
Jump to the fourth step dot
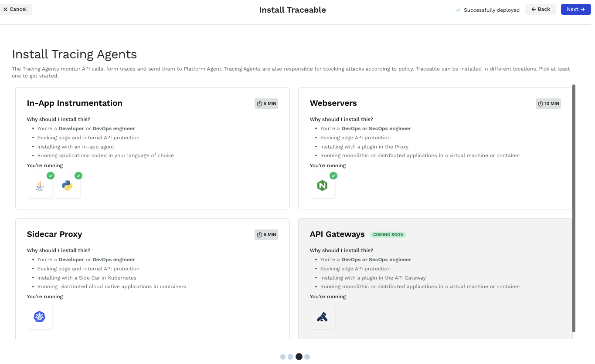pyautogui.click(x=307, y=357)
